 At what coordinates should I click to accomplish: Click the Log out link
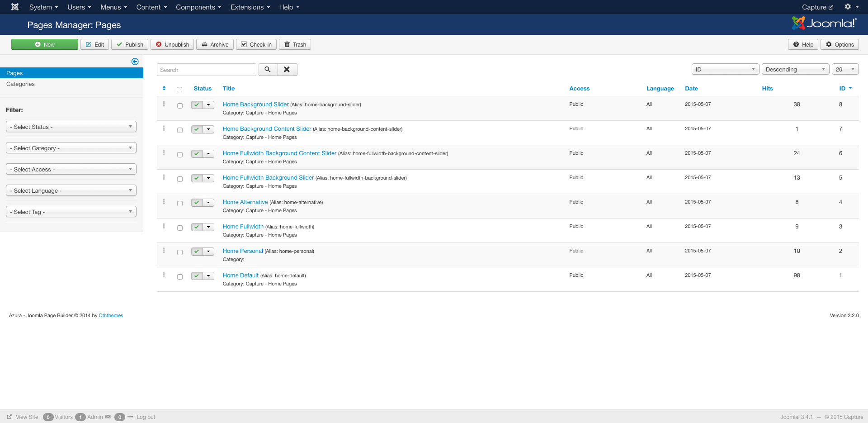click(x=146, y=417)
